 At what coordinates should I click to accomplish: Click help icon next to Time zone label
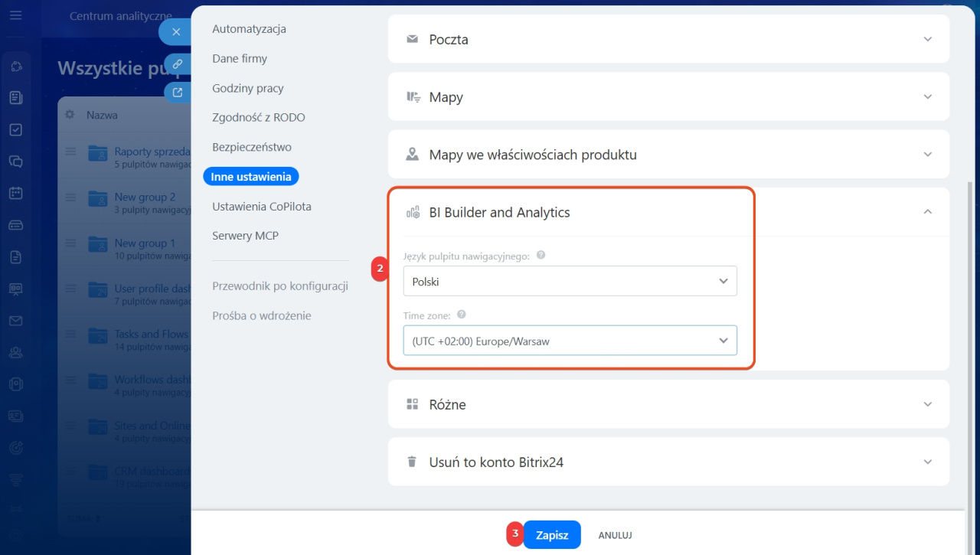tap(461, 315)
